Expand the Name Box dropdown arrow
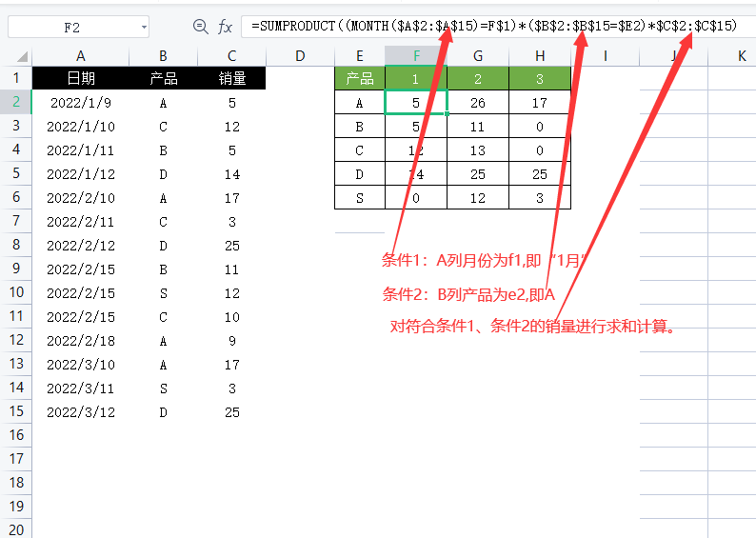This screenshot has height=538, width=756. click(x=144, y=27)
